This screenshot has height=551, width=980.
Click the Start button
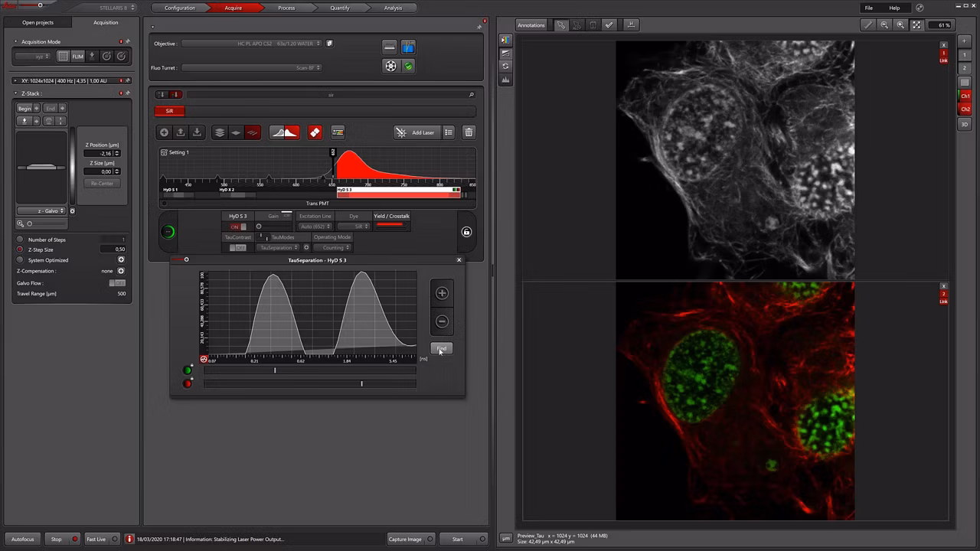click(x=462, y=539)
